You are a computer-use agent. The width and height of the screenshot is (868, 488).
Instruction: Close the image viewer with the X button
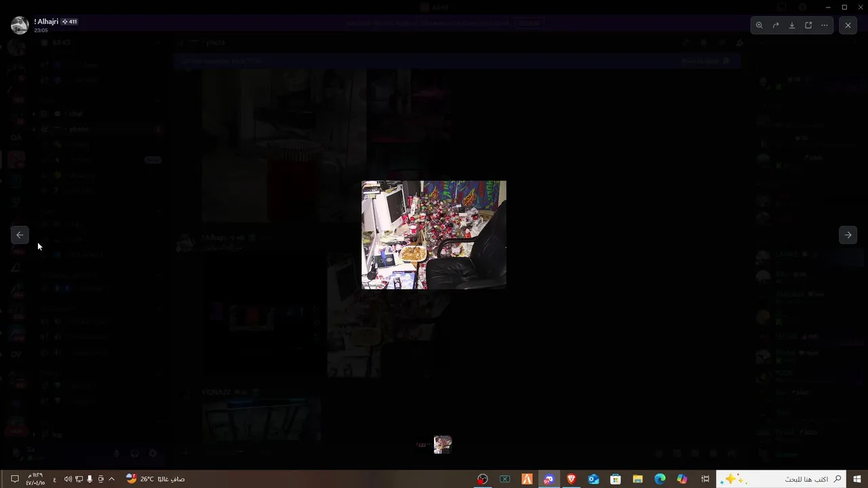(x=848, y=25)
